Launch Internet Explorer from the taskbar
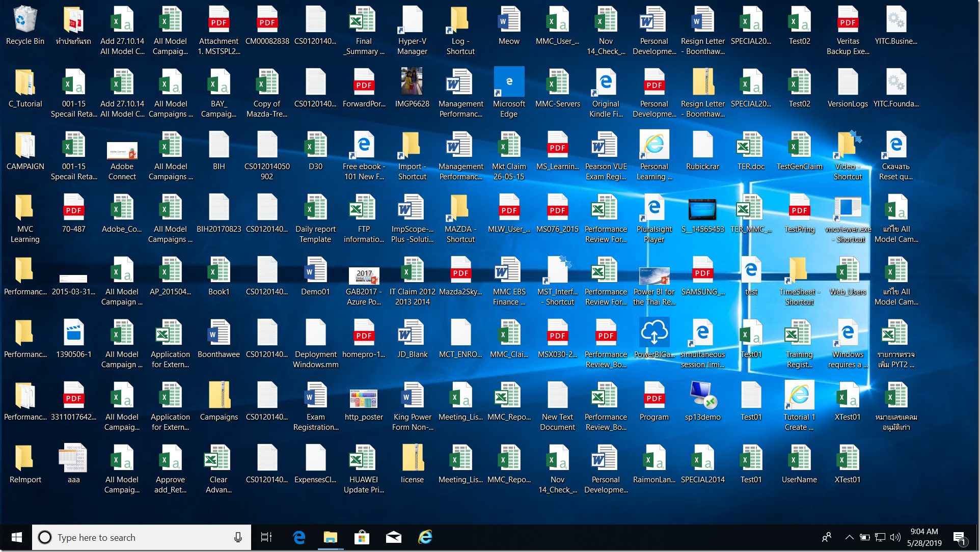The width and height of the screenshot is (980, 552). [425, 537]
